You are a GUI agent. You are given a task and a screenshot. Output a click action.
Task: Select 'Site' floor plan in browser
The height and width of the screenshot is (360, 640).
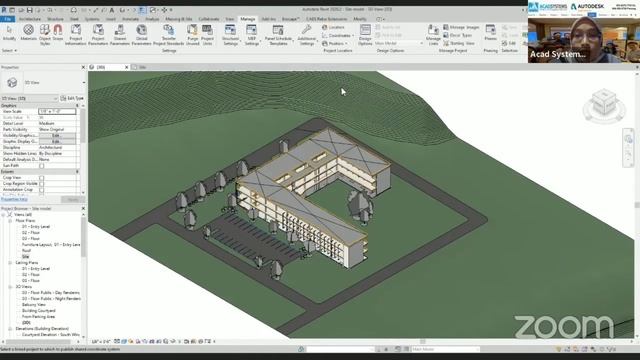[x=26, y=257]
